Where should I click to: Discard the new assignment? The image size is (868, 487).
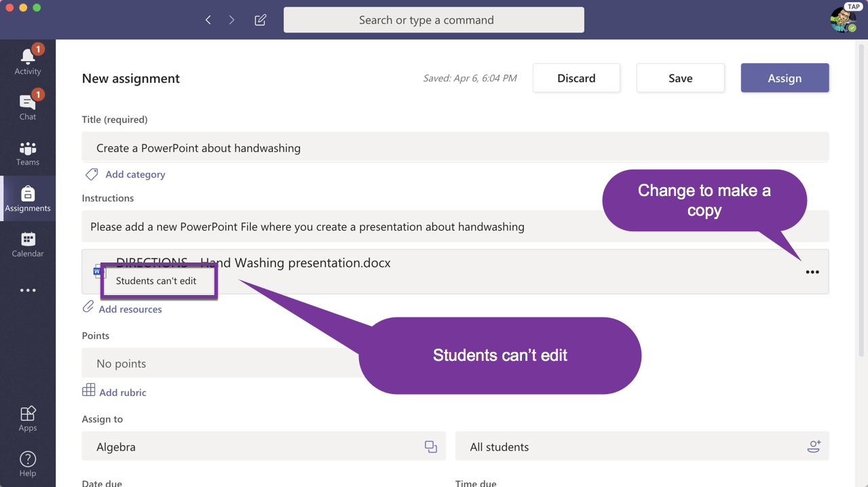click(576, 78)
